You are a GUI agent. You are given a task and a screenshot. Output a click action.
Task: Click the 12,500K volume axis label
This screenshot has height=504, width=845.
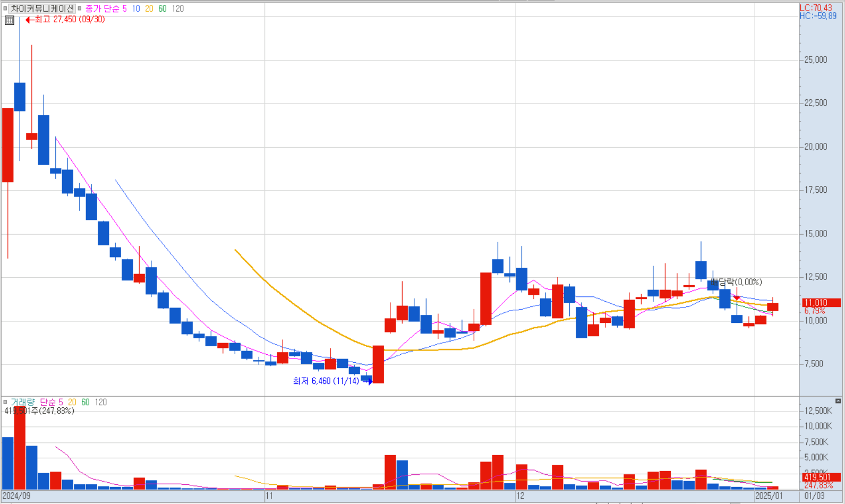818,411
